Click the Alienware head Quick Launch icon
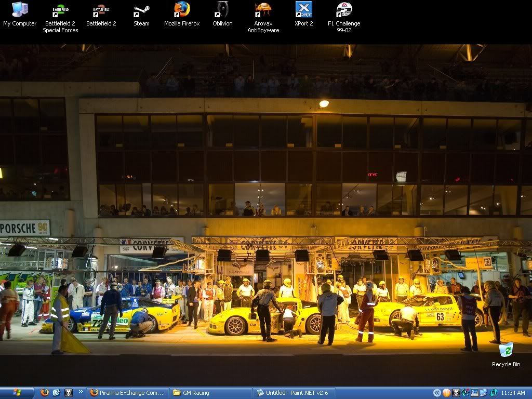The image size is (532, 399). point(68,393)
